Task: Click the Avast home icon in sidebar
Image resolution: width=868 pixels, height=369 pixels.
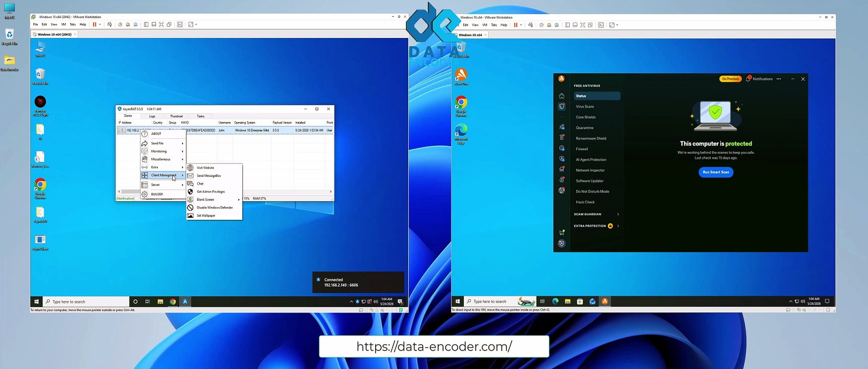Action: pyautogui.click(x=562, y=96)
